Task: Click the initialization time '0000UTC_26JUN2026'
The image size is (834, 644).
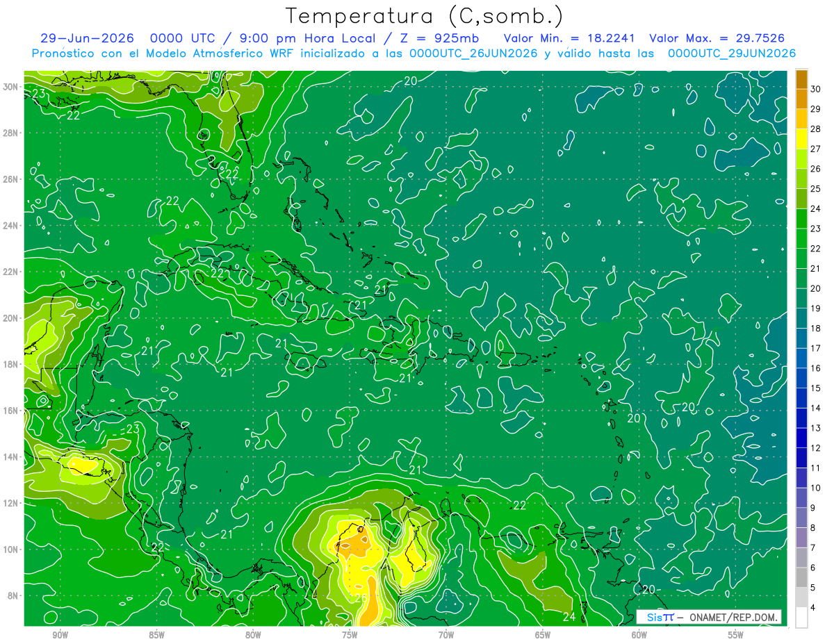Action: coord(473,53)
